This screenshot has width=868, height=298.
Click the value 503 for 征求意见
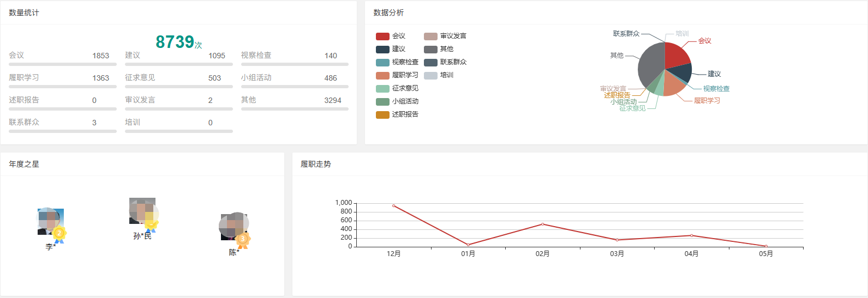coord(214,78)
